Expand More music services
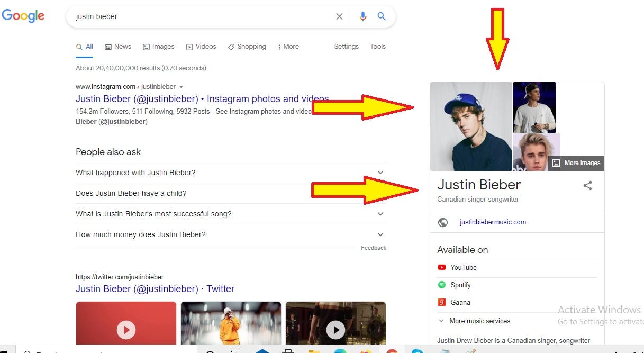 (474, 321)
